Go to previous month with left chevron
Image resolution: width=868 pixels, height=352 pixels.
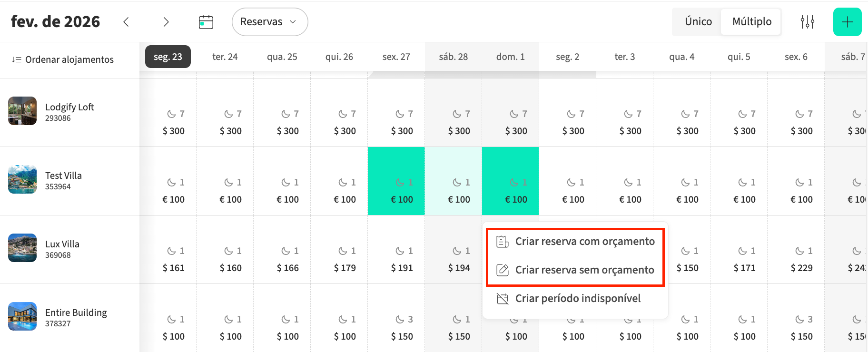point(126,22)
